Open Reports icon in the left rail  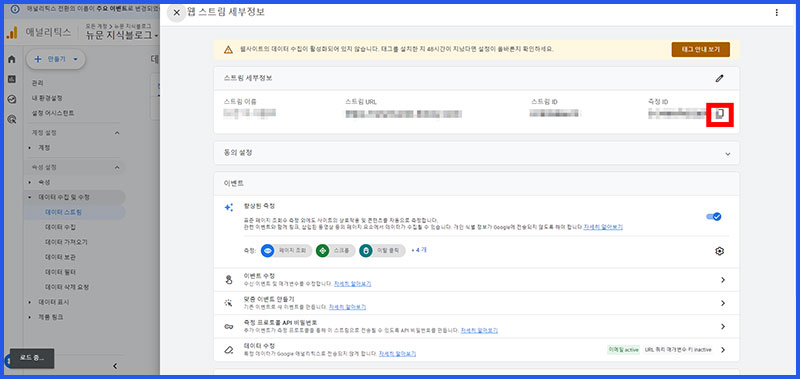(12, 80)
